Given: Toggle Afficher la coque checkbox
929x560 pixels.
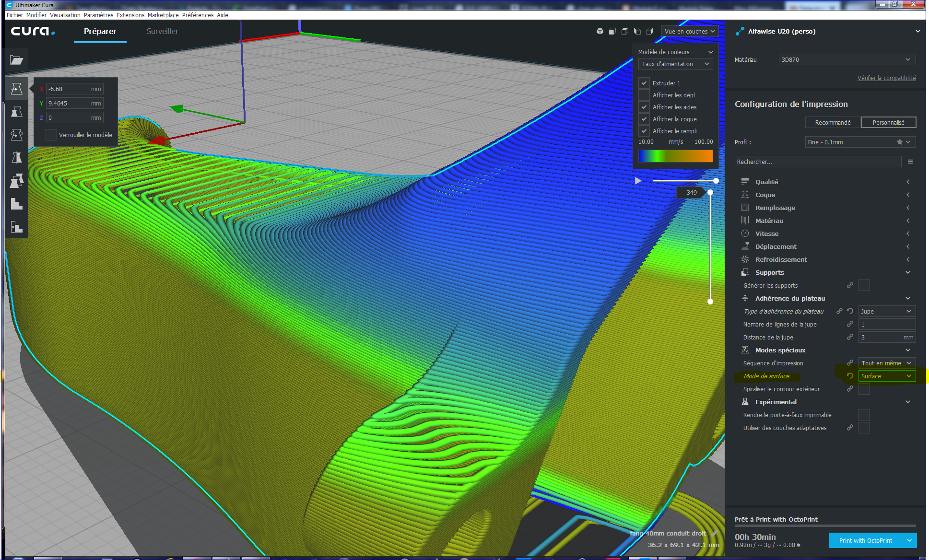Looking at the screenshot, I should tap(644, 119).
